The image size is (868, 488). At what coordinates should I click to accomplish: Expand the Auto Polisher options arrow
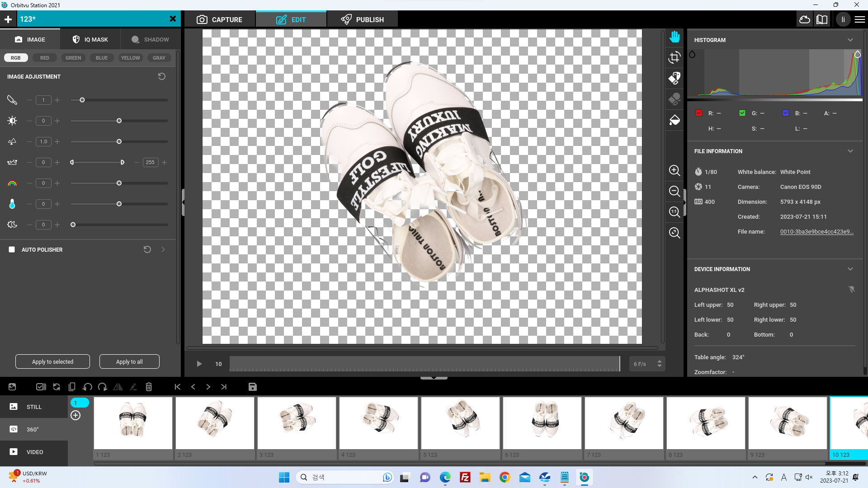pyautogui.click(x=163, y=249)
